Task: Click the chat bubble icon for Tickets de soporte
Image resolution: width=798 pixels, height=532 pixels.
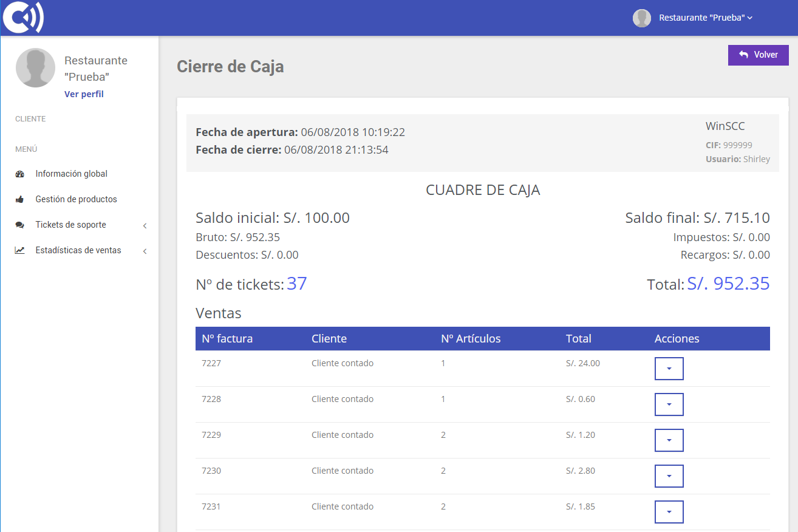Action: pyautogui.click(x=20, y=225)
